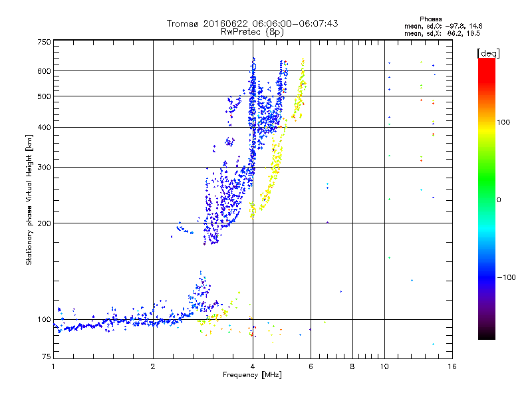Click the x-axis tick label '4'
Screen dimensions: 532x399
[253, 366]
